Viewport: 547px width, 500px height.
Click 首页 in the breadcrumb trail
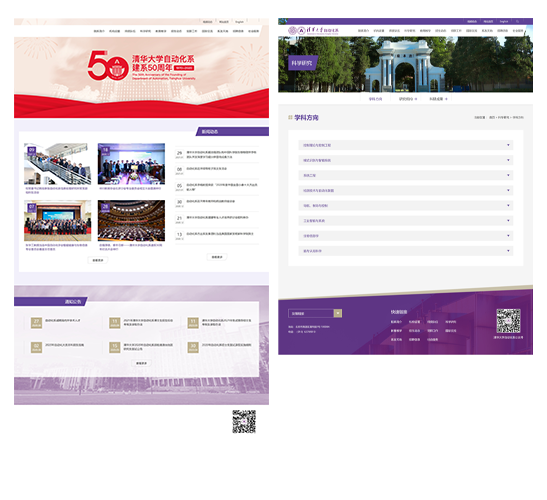coord(492,118)
